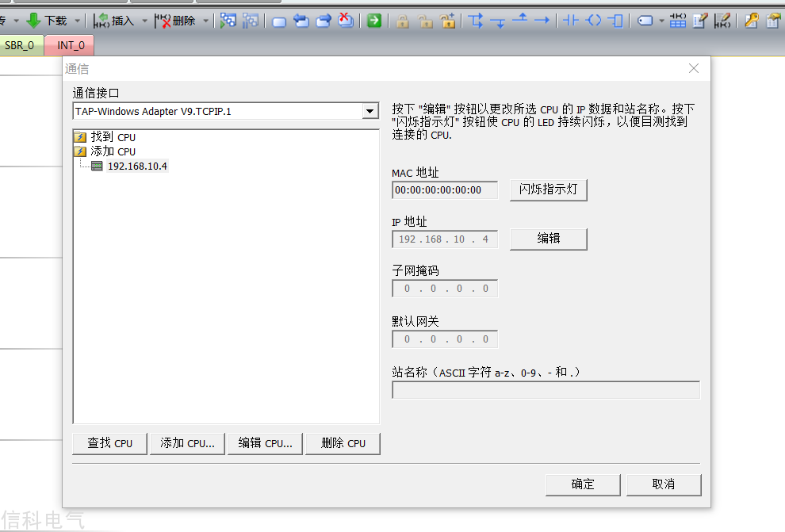Image resolution: width=785 pixels, height=532 pixels.
Task: Click the green Download arrow icon
Action: (33, 21)
